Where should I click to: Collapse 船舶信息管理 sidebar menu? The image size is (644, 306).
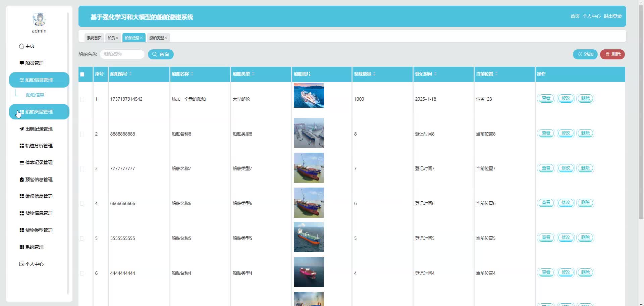coord(39,80)
